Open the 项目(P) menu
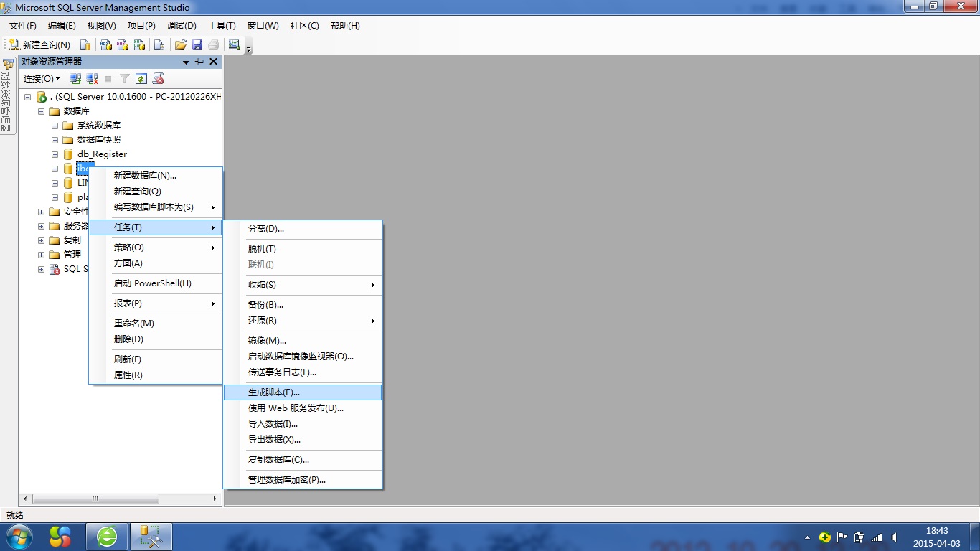This screenshot has height=551, width=980. (141, 26)
